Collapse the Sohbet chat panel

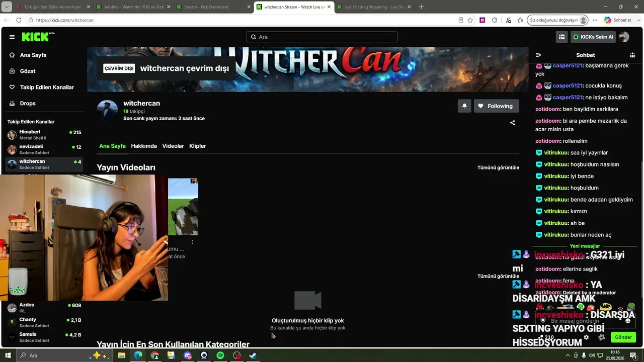tap(538, 55)
